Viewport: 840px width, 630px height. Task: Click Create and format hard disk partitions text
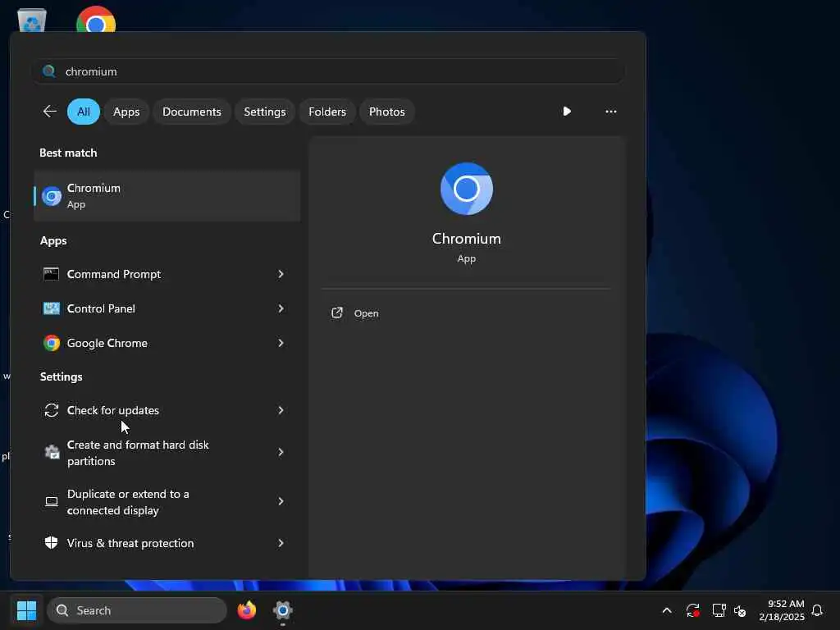[138, 453]
